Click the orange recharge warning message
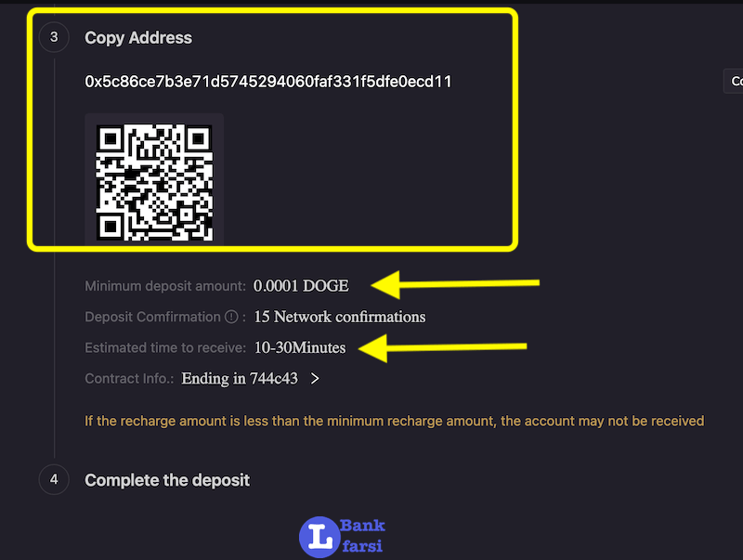Screen dimensions: 743x560 pyautogui.click(x=394, y=422)
